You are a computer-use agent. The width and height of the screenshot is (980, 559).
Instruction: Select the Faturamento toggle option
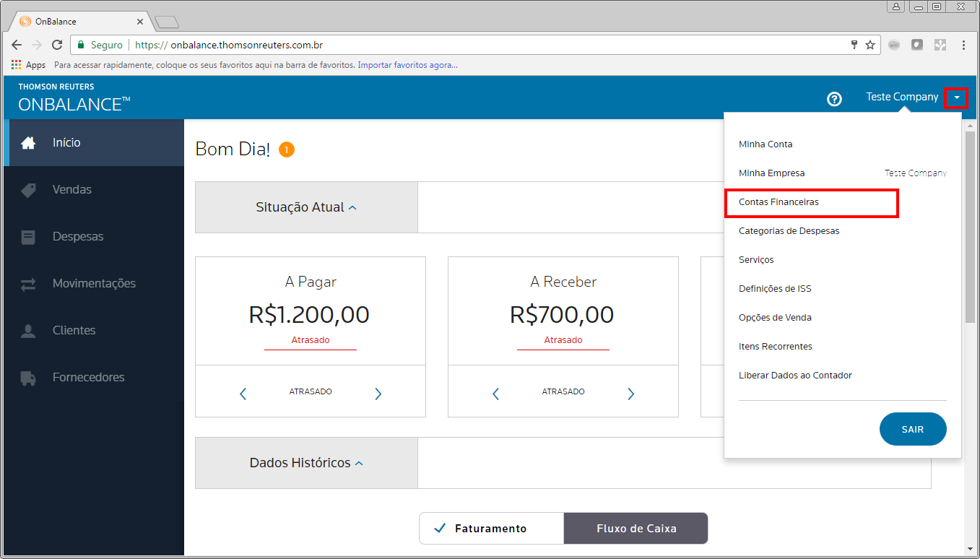click(491, 529)
